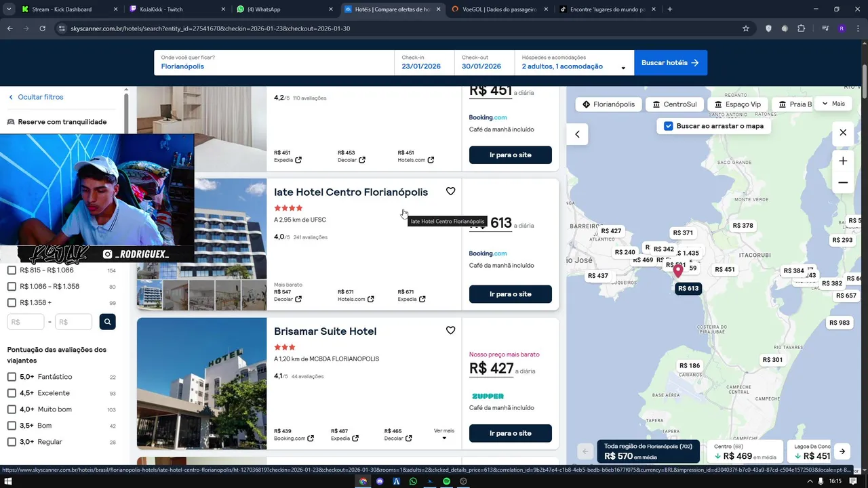The height and width of the screenshot is (488, 868).
Task: Save Brisamar Suite Hotel to favorites
Action: point(450,330)
